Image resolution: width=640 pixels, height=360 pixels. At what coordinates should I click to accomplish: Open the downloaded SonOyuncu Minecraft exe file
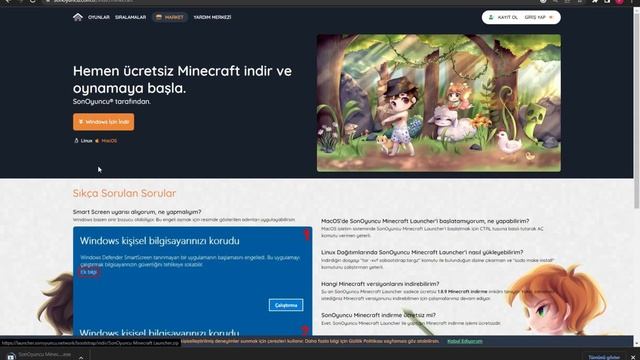pos(40,355)
